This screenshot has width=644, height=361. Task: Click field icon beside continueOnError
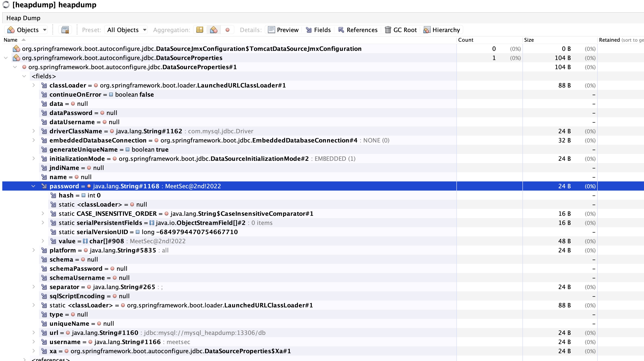pyautogui.click(x=44, y=95)
